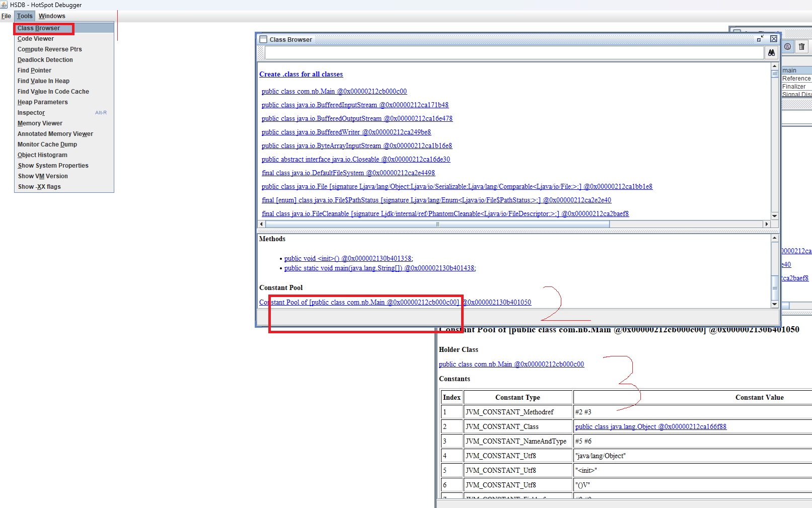Choose Show -XX flags menu item

coord(64,187)
